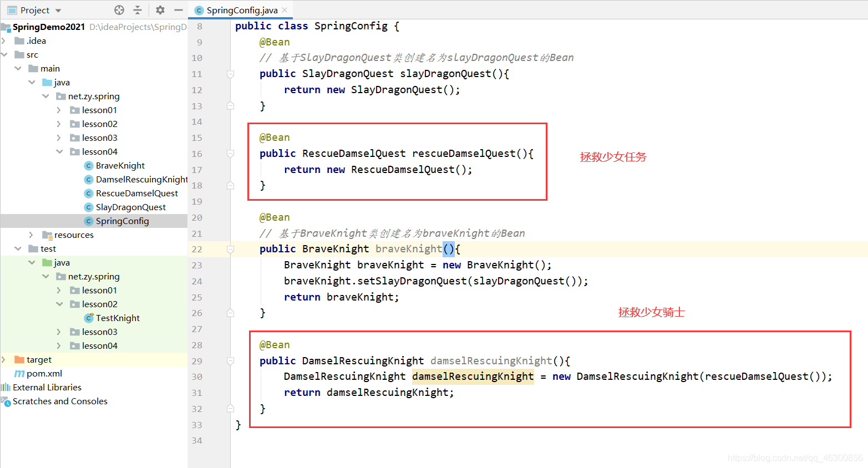Click the External Libraries icon
The width and height of the screenshot is (868, 468).
6,387
